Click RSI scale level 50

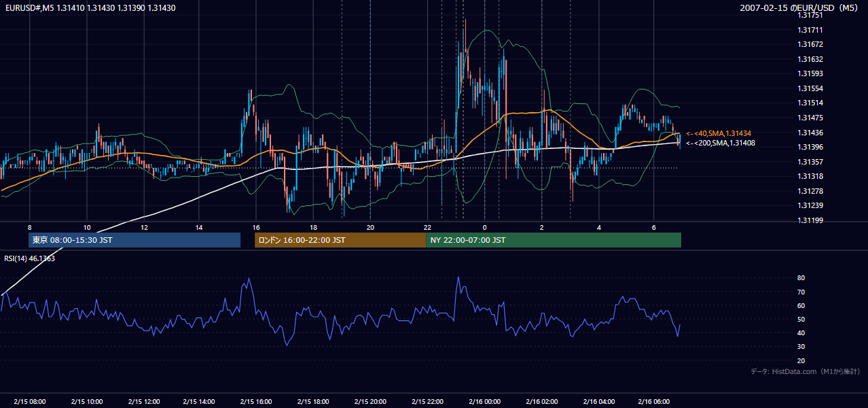pos(801,319)
